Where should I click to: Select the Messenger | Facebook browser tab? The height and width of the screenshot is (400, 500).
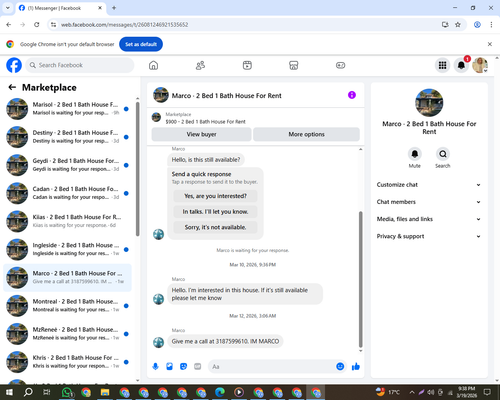click(x=61, y=8)
